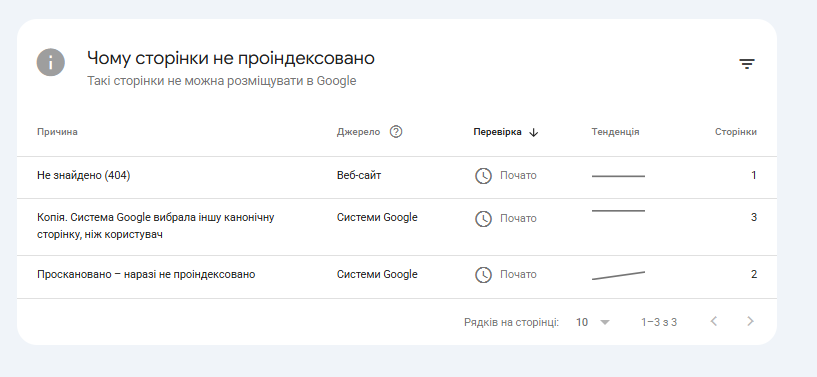Click the heading 'Чому сторінки не проіндексовано'

click(x=231, y=58)
